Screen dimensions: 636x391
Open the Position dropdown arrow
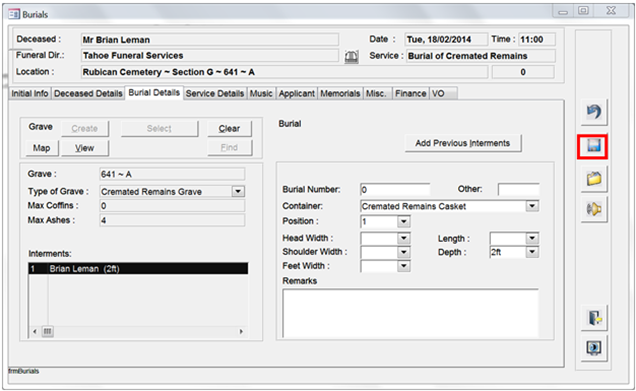tap(404, 221)
